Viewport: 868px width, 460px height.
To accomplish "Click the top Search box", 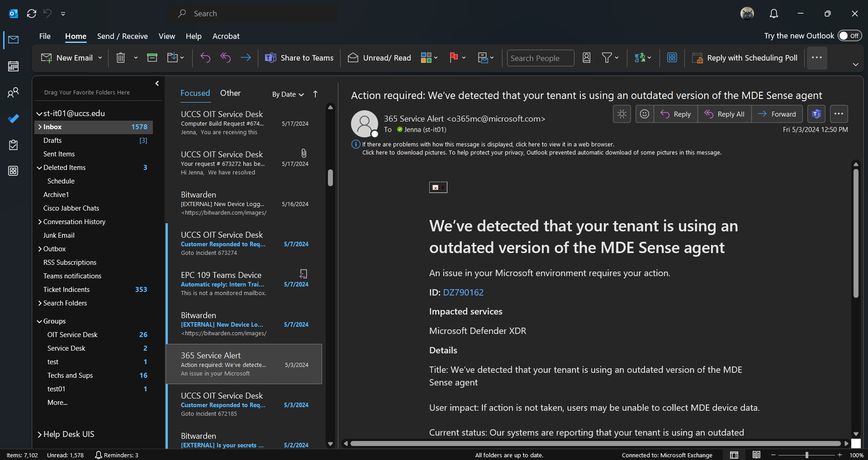I will click(252, 14).
